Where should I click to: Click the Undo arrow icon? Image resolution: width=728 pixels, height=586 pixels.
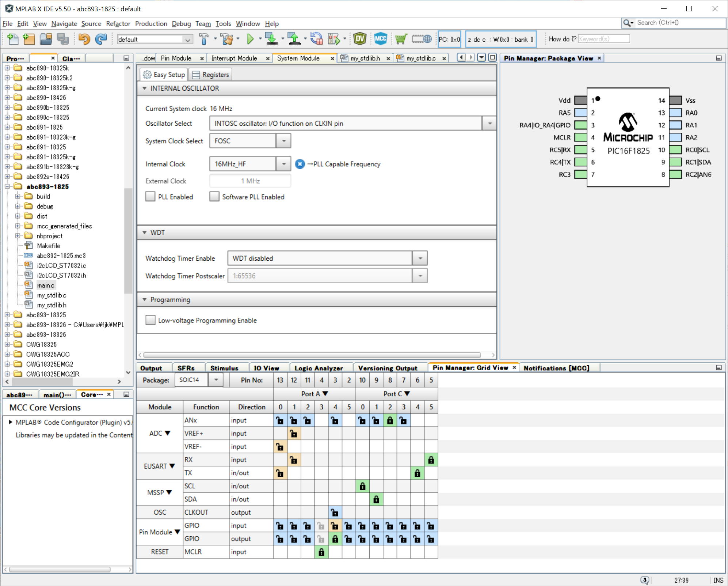[x=84, y=39]
